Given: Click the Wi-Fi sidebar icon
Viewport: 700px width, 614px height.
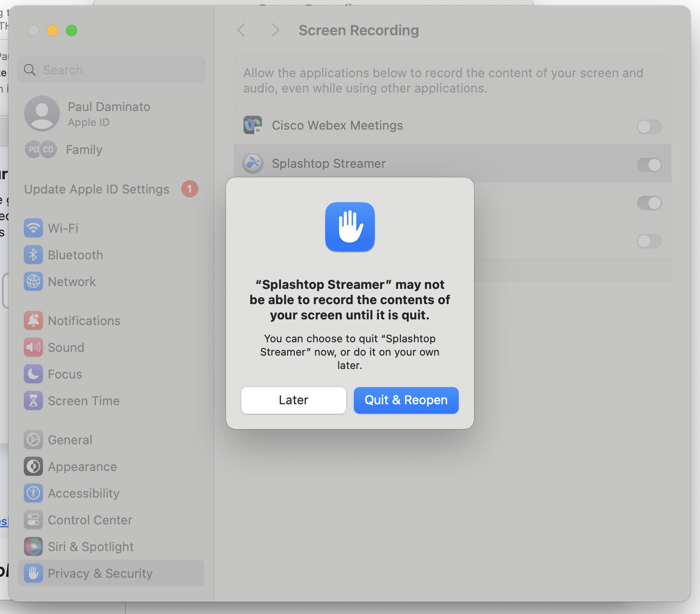Looking at the screenshot, I should coord(33,228).
